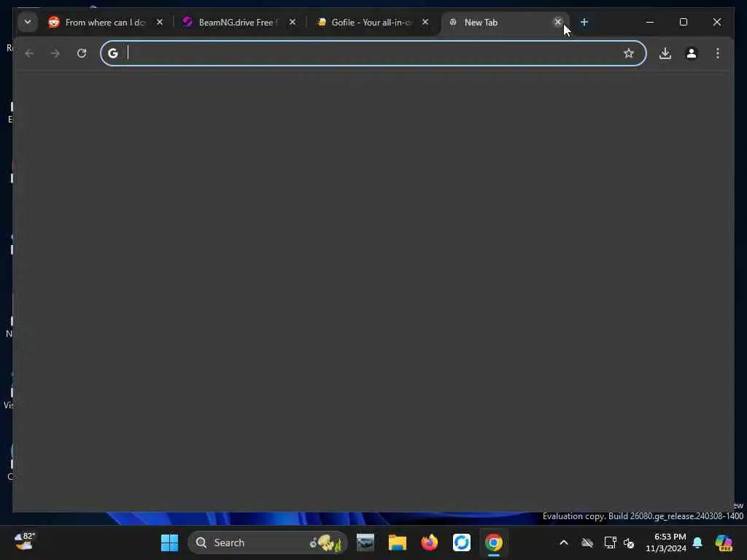
Task: Launch Firefox from taskbar
Action: point(430,542)
